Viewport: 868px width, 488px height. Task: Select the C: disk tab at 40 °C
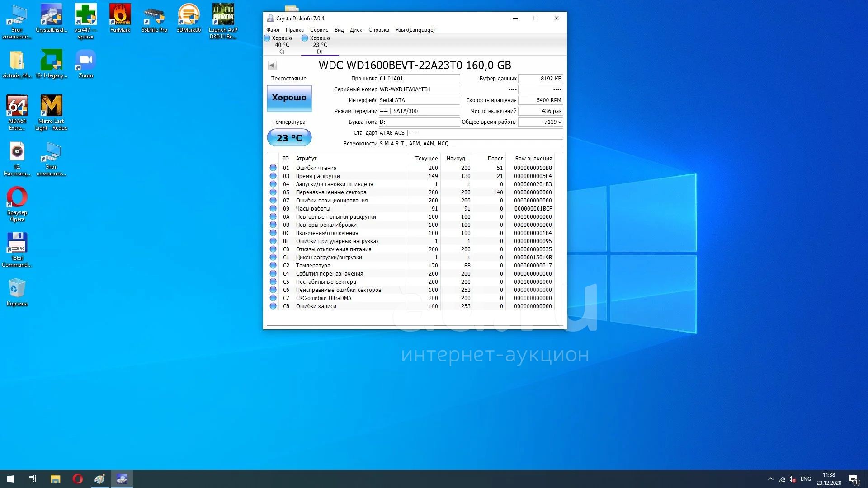(282, 45)
